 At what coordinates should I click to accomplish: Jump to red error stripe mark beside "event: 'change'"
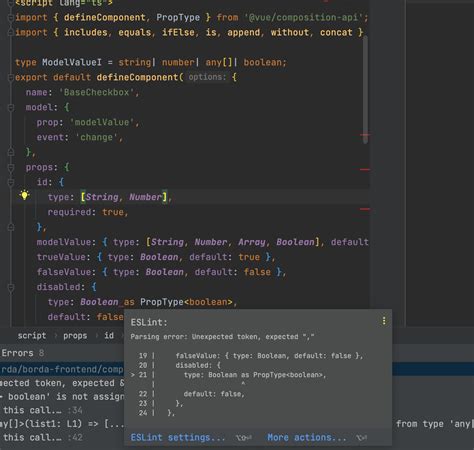click(365, 135)
